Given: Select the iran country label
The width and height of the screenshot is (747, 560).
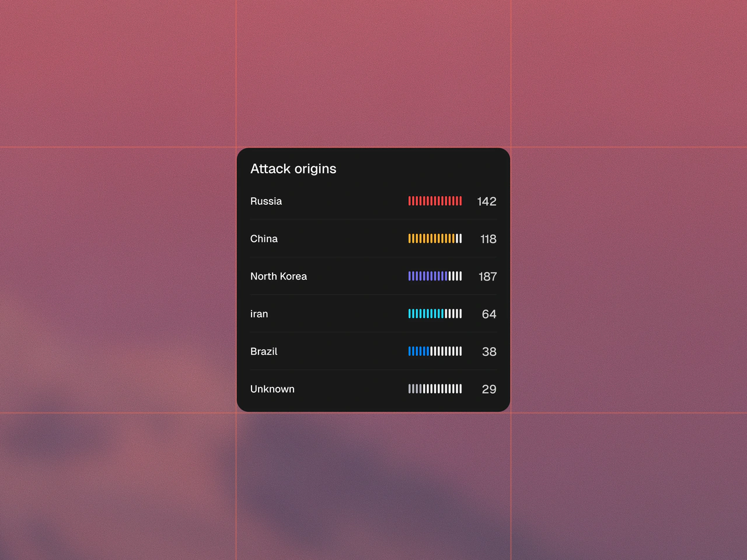Looking at the screenshot, I should click(x=259, y=314).
